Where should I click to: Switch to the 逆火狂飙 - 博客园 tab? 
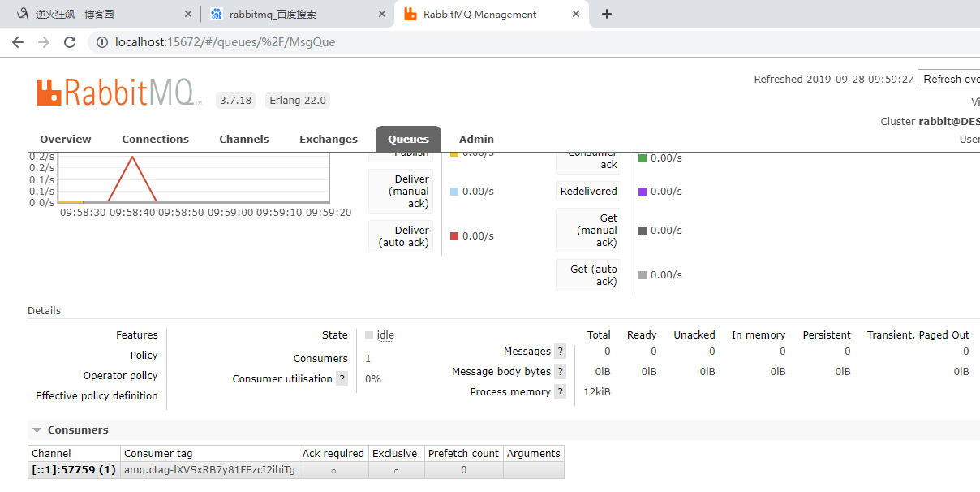pyautogui.click(x=101, y=14)
